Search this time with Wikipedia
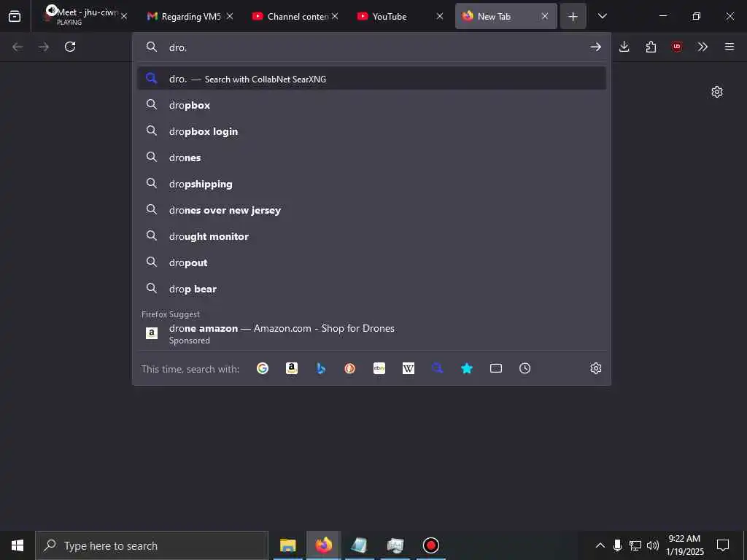The height and width of the screenshot is (560, 747). tap(409, 368)
